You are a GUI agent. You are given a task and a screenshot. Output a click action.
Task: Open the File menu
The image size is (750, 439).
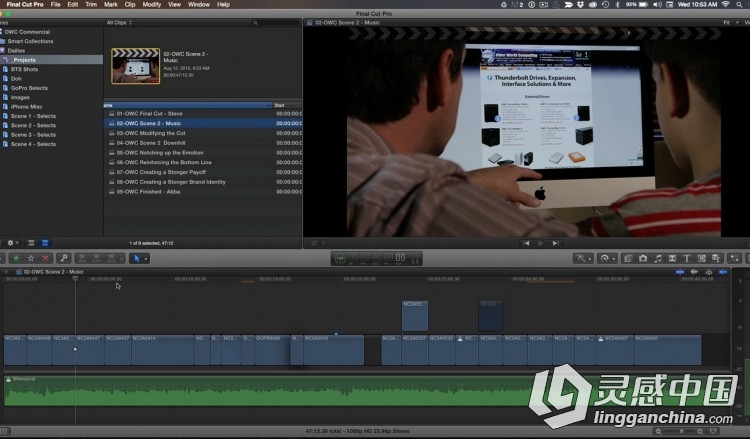point(55,4)
